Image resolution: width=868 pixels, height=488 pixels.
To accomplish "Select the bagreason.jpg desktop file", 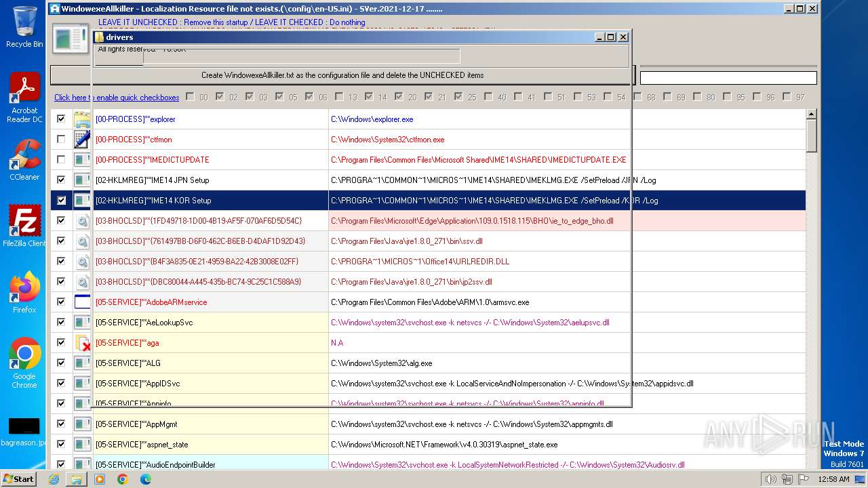I will pyautogui.click(x=24, y=432).
